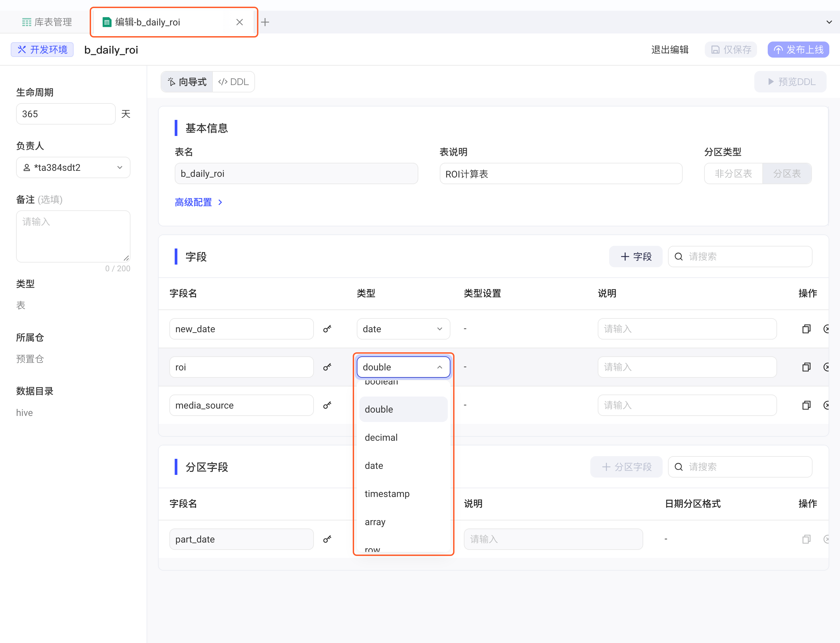The height and width of the screenshot is (643, 840).
Task: Click the 开发环境 environment tag
Action: (42, 50)
